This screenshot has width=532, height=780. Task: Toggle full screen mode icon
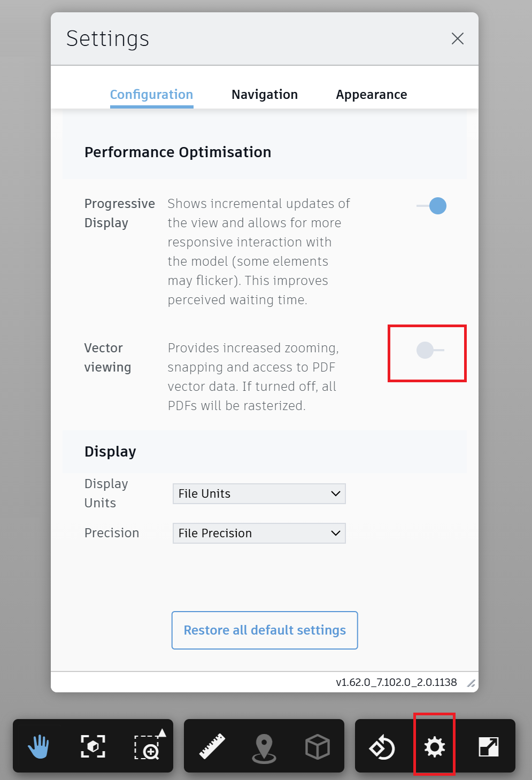[x=488, y=746]
